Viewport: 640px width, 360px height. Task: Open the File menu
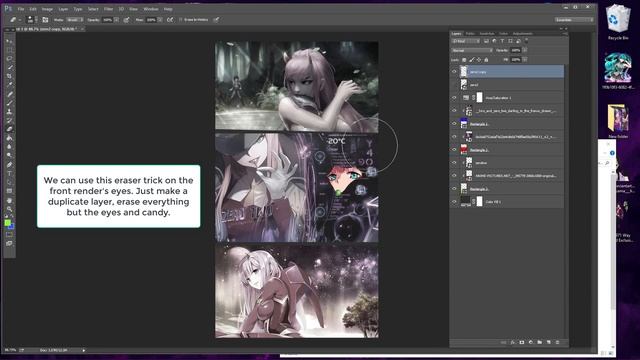pos(21,9)
